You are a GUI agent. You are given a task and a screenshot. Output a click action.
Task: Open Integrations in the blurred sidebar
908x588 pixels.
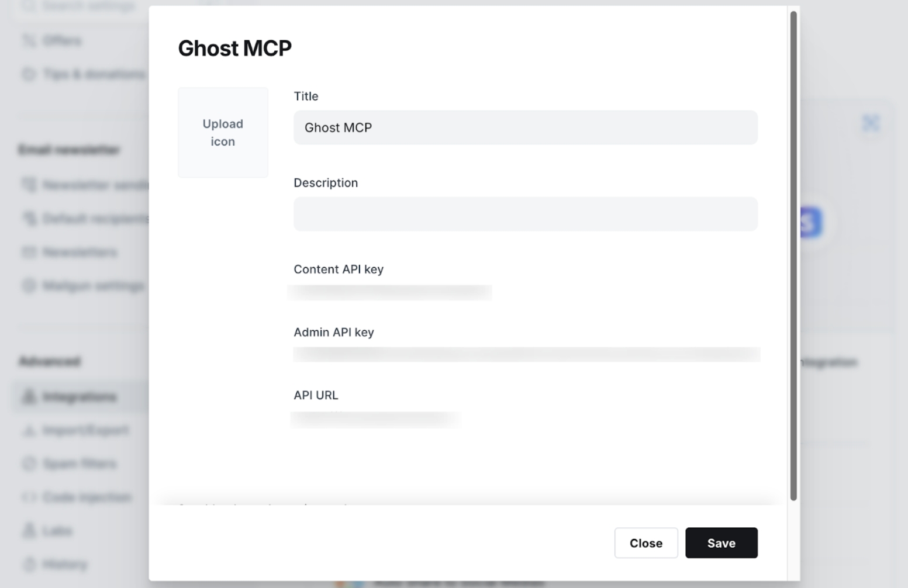(x=80, y=397)
